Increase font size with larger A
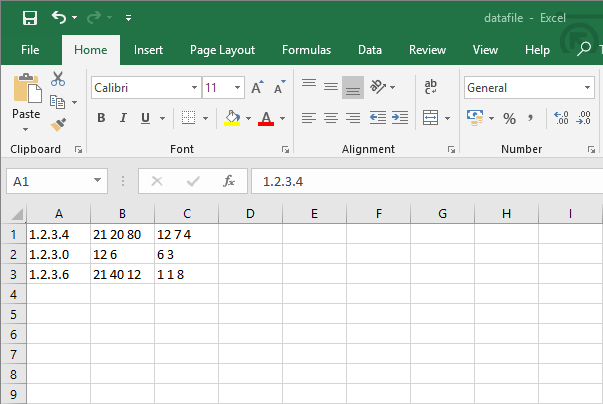The image size is (603, 404). [x=257, y=88]
